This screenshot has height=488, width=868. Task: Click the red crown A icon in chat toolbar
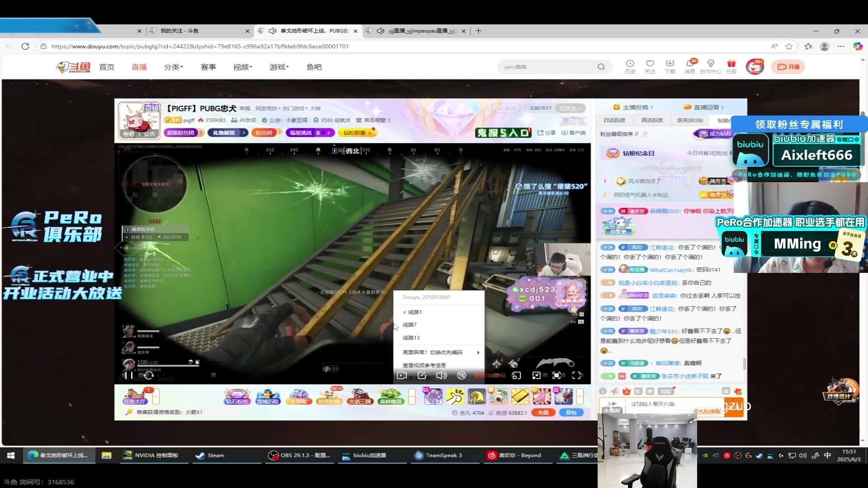coord(626,391)
